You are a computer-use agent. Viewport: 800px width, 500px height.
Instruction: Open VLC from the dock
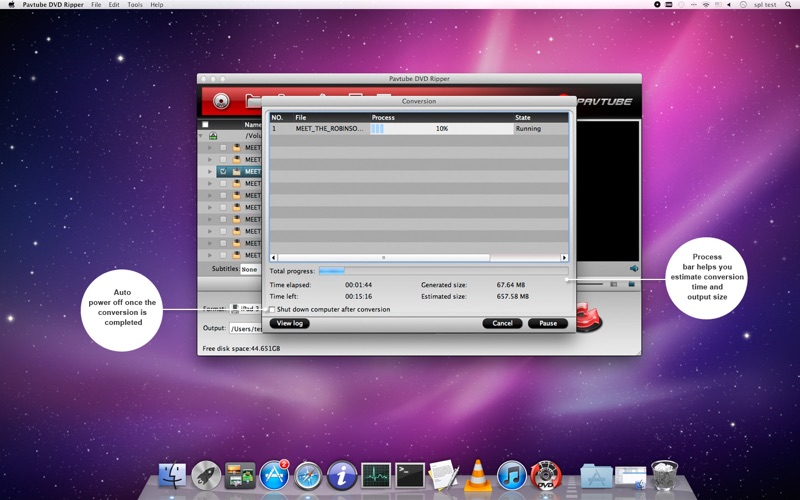[478, 475]
